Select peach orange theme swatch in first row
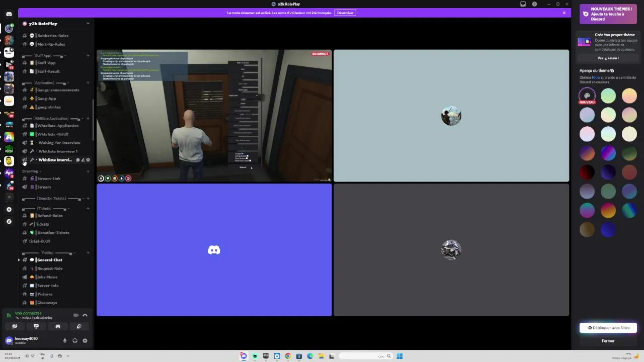Viewport: 644px width, 362px height. 629,96
